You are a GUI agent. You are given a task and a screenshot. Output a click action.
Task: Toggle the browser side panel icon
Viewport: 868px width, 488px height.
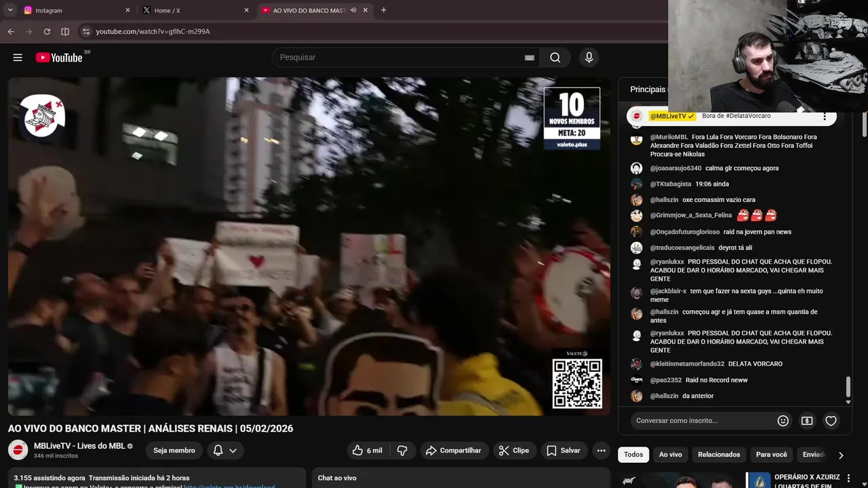click(x=65, y=31)
